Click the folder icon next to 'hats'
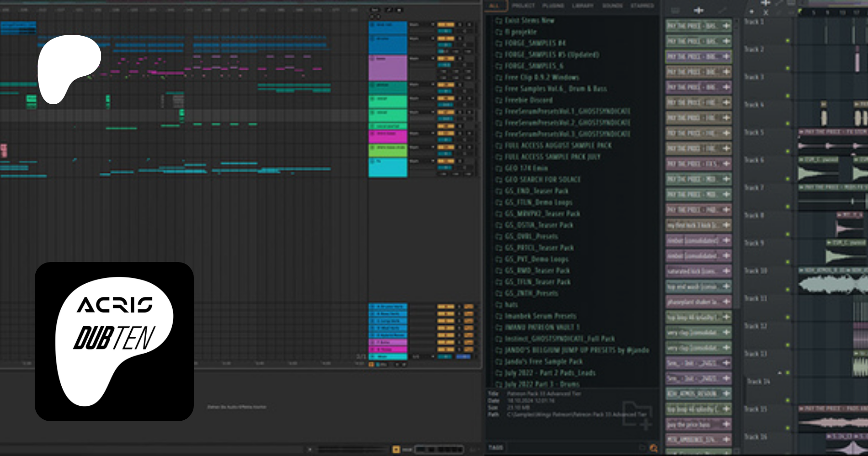Image resolution: width=868 pixels, height=456 pixels. pos(499,305)
